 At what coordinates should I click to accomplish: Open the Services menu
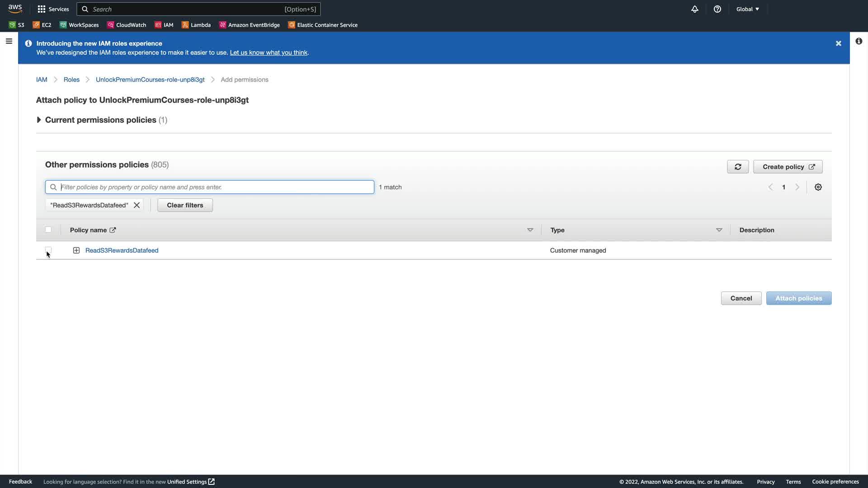point(53,9)
